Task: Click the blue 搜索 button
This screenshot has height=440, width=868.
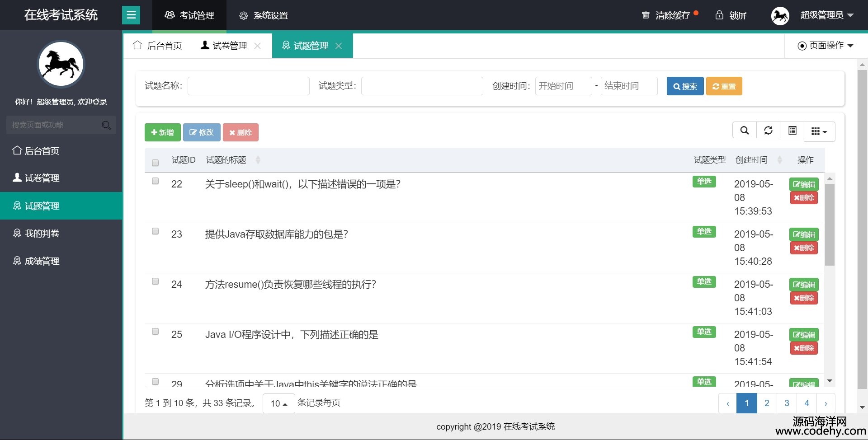Action: tap(685, 86)
